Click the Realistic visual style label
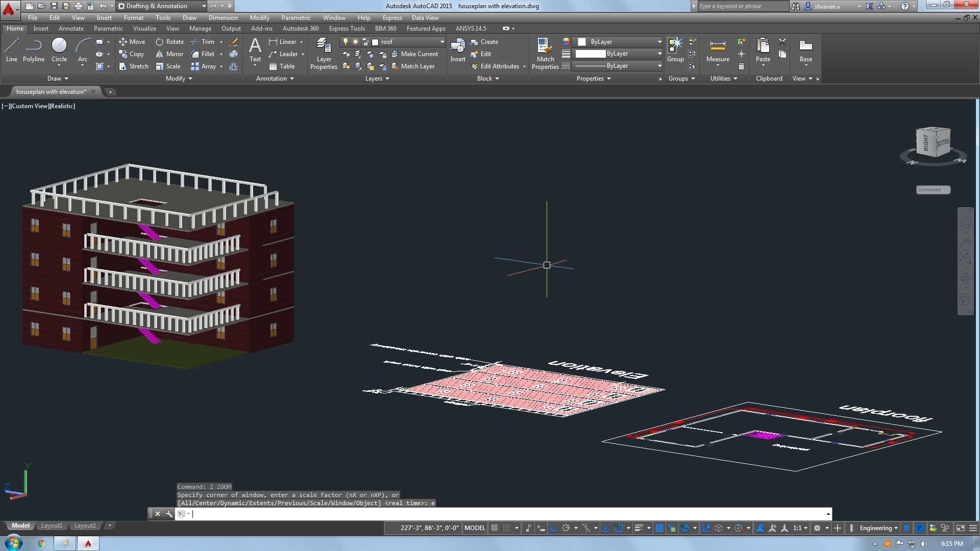This screenshot has width=980, height=551. [x=63, y=106]
